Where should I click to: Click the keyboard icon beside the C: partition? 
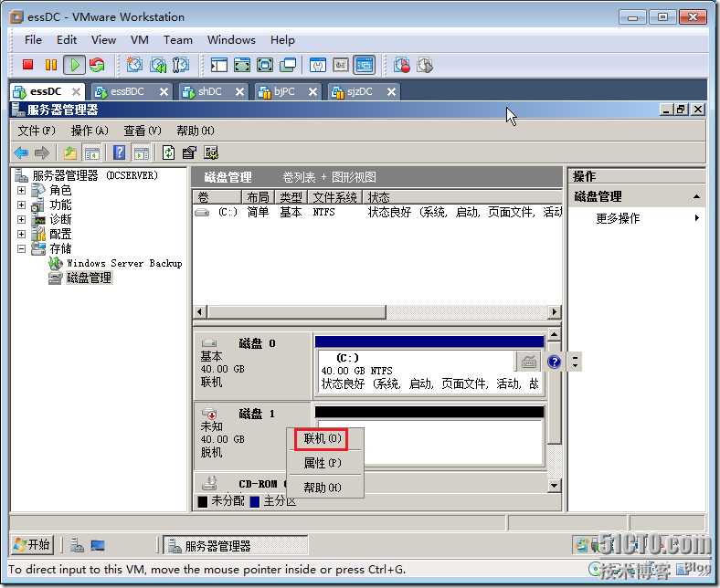[528, 362]
